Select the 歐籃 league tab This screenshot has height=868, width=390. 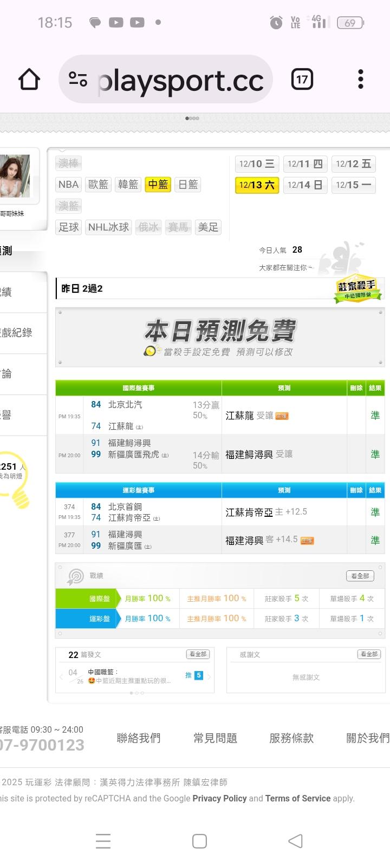tap(98, 185)
